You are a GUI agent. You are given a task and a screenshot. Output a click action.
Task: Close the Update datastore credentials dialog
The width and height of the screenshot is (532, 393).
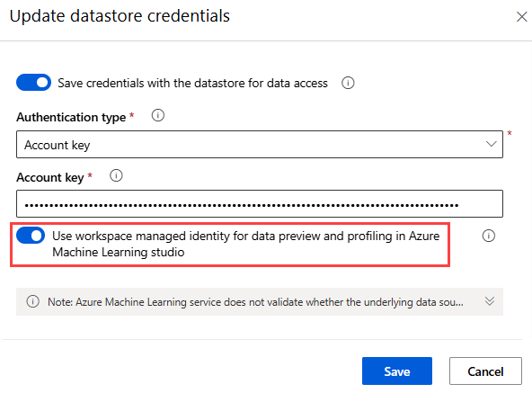521,16
